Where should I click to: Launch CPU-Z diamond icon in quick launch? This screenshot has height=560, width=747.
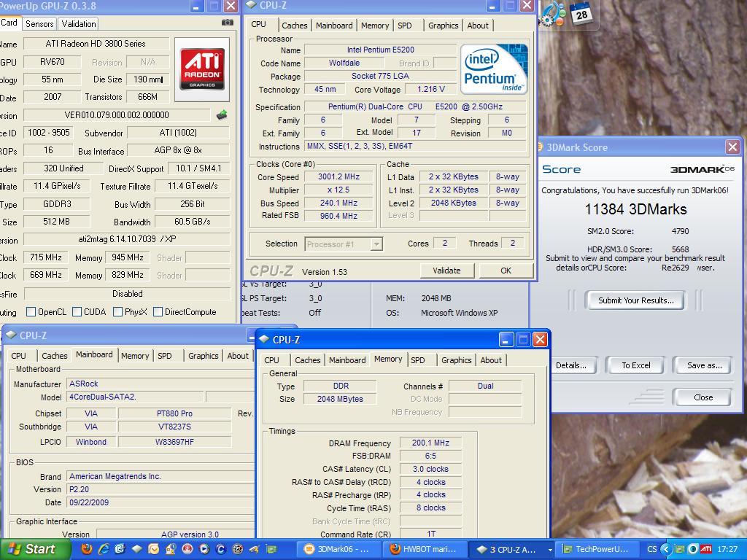click(136, 549)
